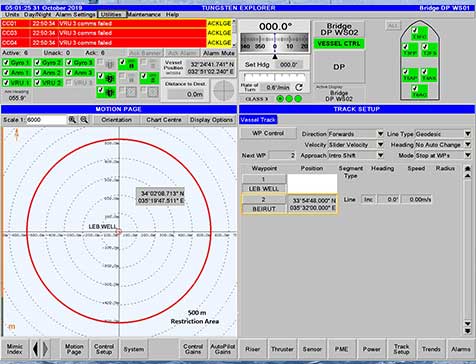Open the Sensor page button
Viewport: 476px width, 364px height.
312,349
